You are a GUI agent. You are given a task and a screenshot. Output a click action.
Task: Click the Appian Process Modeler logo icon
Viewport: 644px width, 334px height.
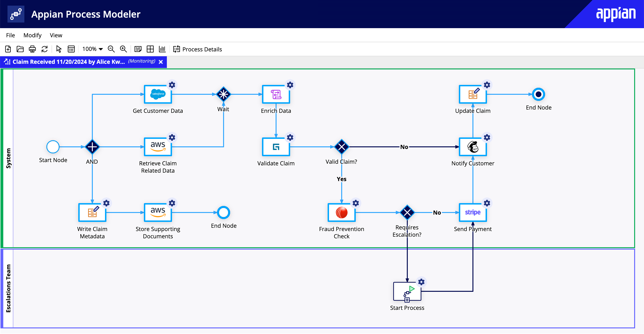[16, 14]
